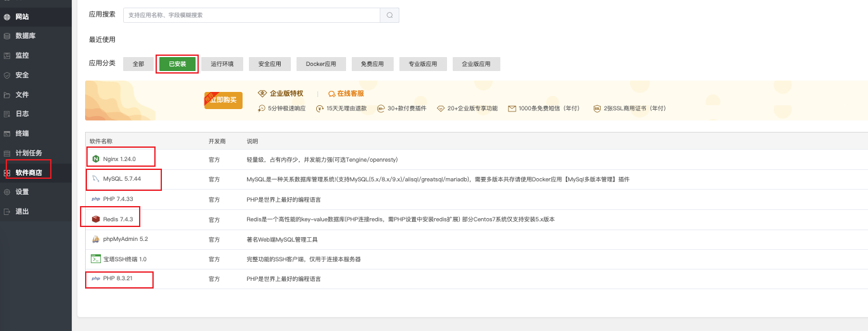Click the 数据库 database icon in sidebar
Screen dimensions: 868x331
[x=7, y=36]
